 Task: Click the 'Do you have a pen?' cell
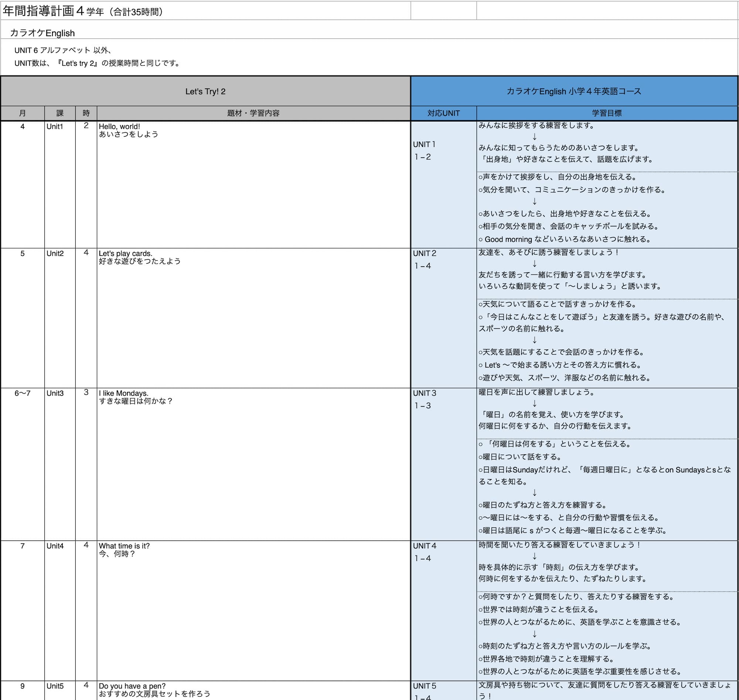click(x=253, y=690)
